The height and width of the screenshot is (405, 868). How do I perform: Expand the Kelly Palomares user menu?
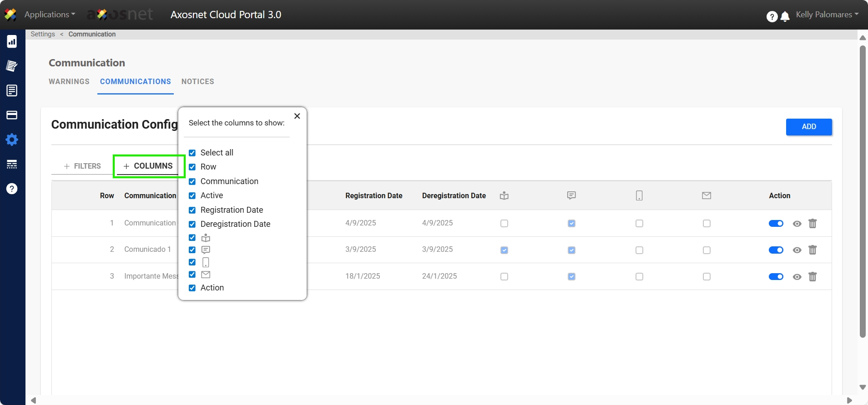click(x=827, y=15)
